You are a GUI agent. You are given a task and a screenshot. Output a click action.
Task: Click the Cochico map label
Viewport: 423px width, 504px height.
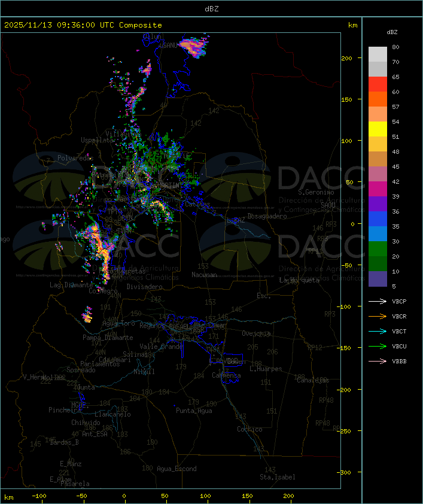click(249, 429)
